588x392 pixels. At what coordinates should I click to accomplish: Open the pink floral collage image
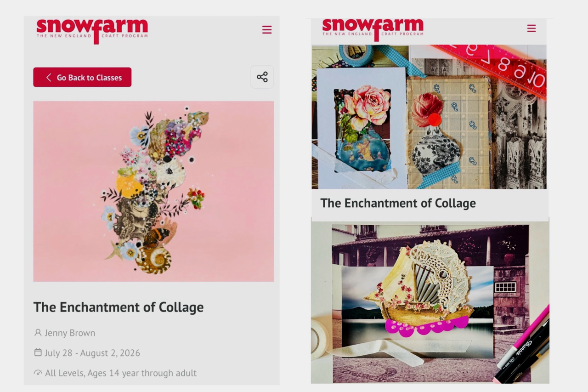153,191
